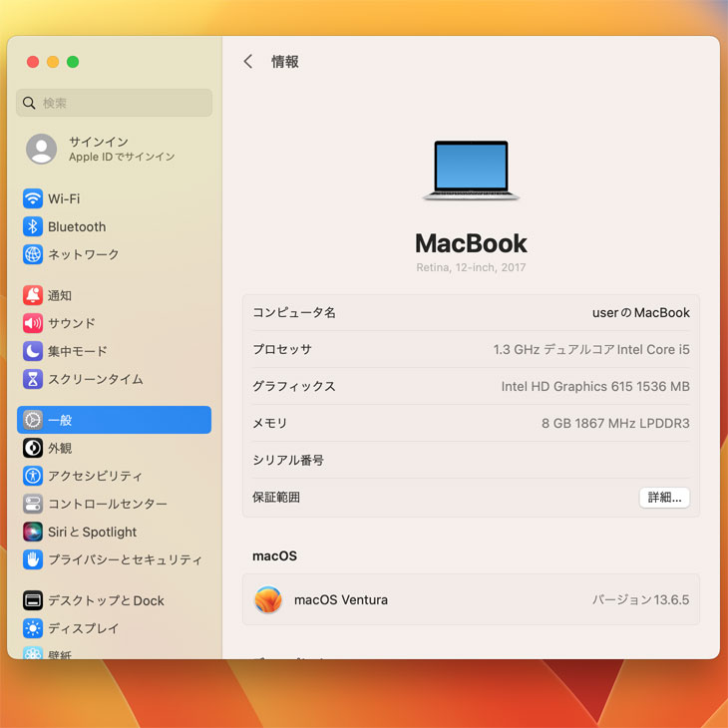Select サウンド label in sidebar

click(72, 323)
